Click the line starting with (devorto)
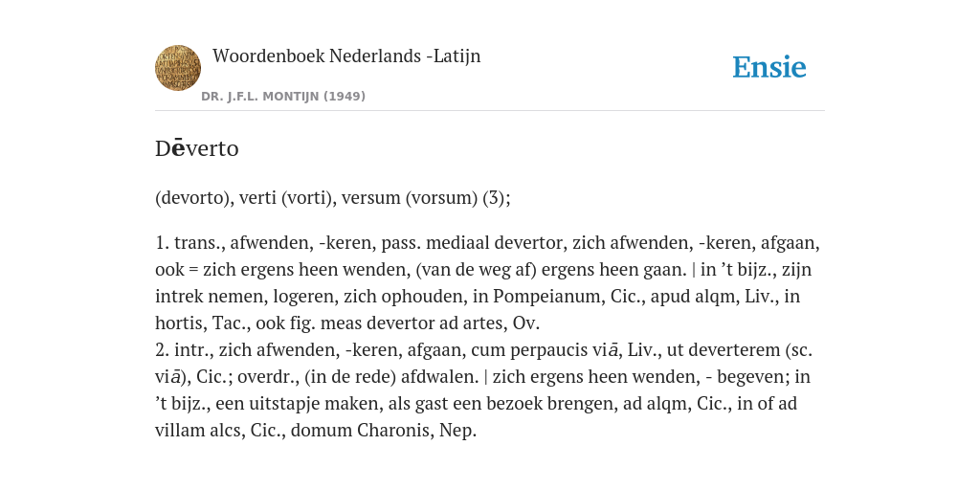The height and width of the screenshot is (490, 980). click(332, 197)
